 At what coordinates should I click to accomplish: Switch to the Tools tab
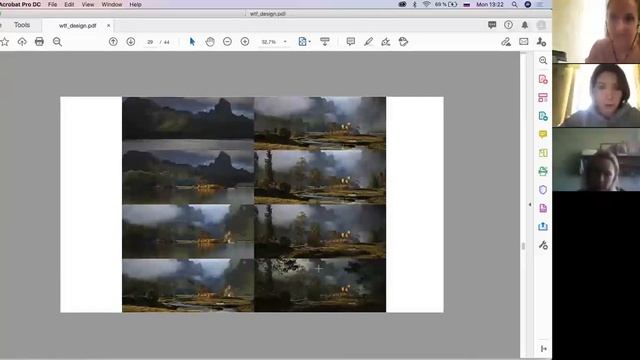[22, 25]
